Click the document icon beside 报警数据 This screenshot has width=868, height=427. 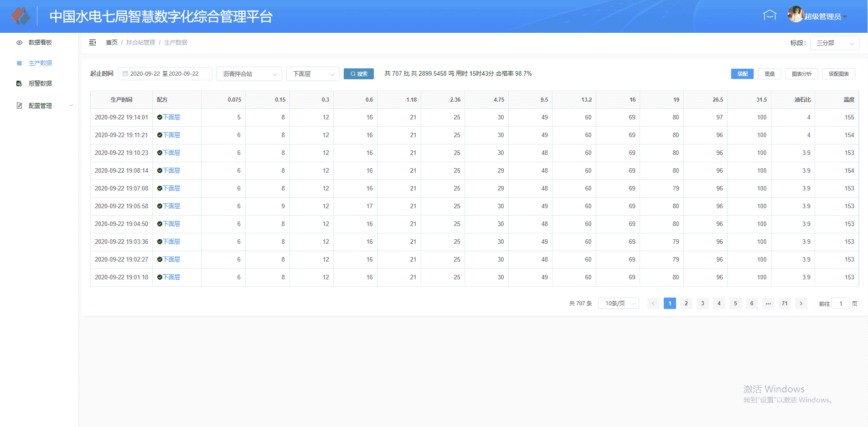[19, 83]
